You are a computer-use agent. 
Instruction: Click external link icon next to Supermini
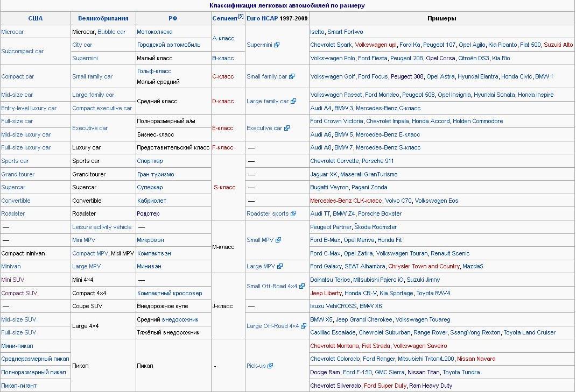point(277,45)
